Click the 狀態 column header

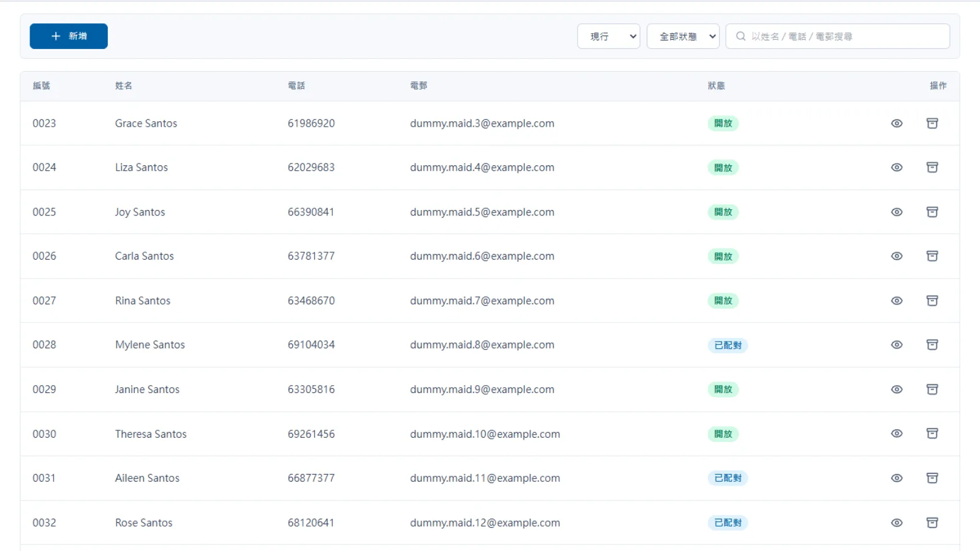[x=717, y=86]
